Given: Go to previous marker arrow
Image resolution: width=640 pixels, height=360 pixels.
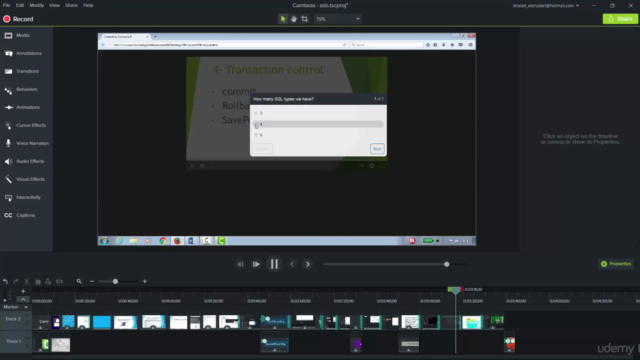Looking at the screenshot, I should tap(292, 264).
